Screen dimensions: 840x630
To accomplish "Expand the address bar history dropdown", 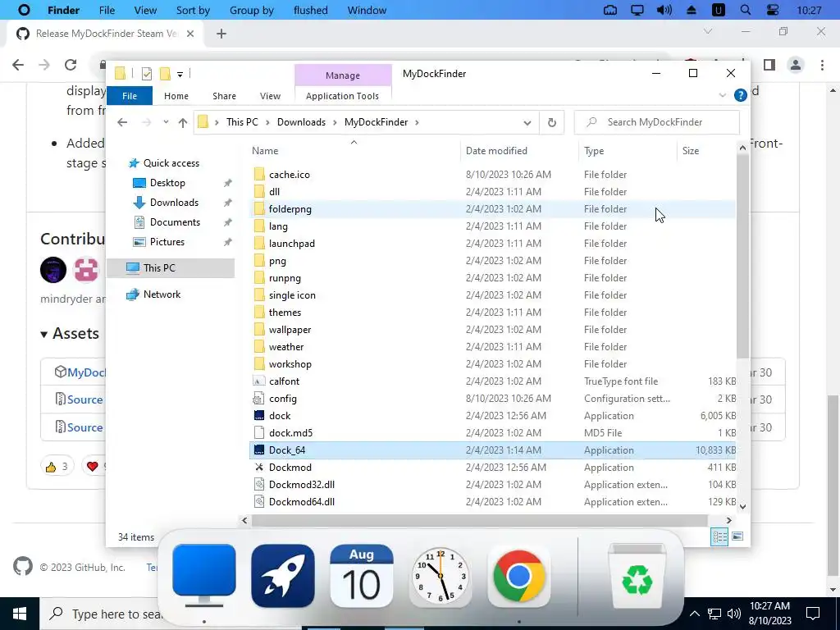I will (527, 123).
